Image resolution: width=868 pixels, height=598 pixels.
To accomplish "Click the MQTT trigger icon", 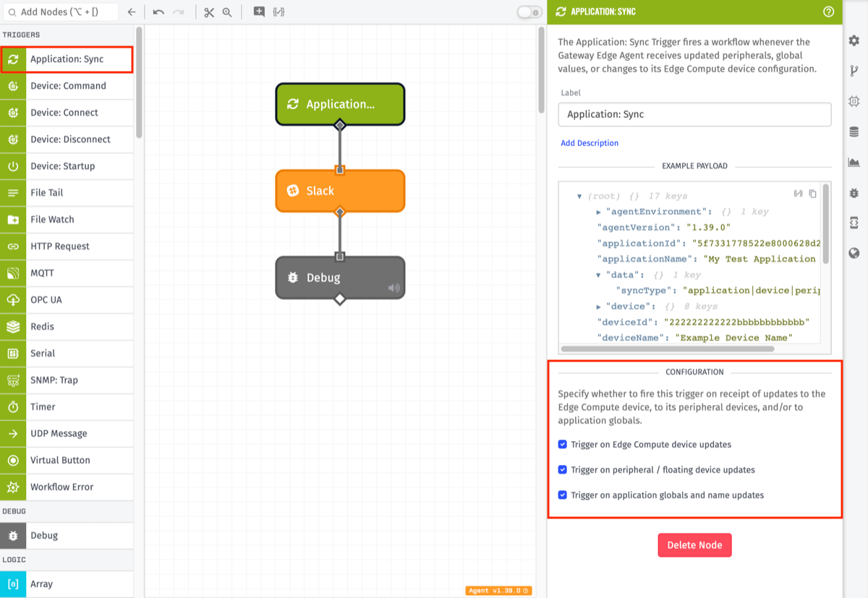I will pyautogui.click(x=13, y=273).
